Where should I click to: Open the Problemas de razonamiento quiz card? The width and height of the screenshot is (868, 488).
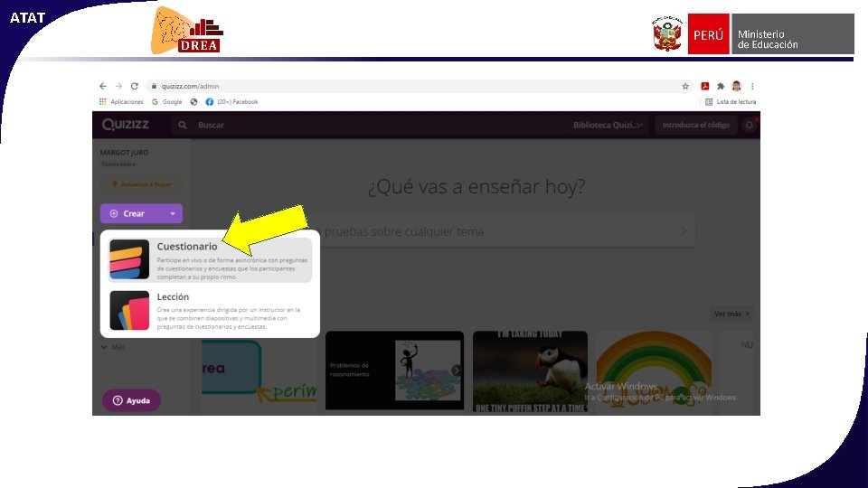click(x=394, y=371)
